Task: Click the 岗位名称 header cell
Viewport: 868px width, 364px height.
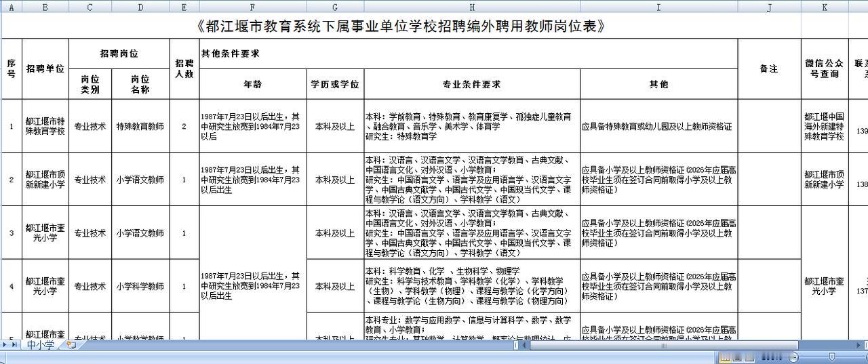Action: (x=140, y=84)
